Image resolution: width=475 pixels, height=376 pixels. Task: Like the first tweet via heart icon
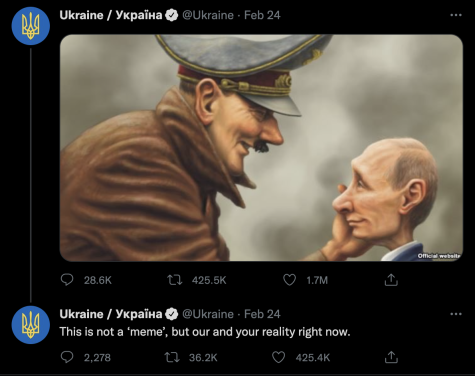point(289,280)
